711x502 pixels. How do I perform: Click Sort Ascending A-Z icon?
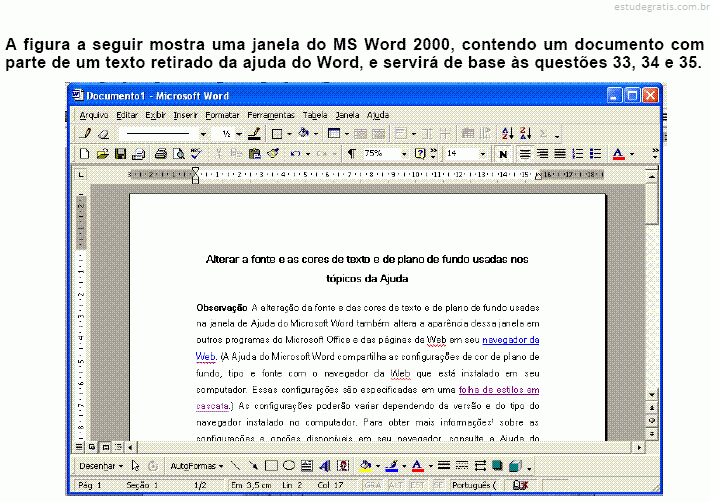(508, 133)
